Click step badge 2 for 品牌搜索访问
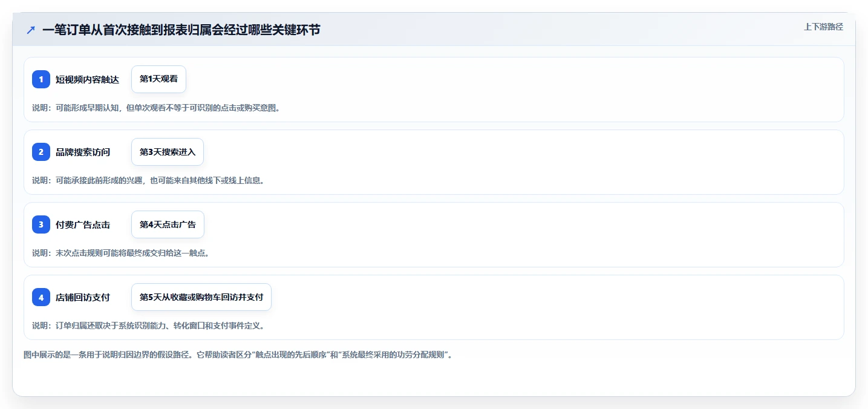This screenshot has width=868, height=409. (41, 152)
